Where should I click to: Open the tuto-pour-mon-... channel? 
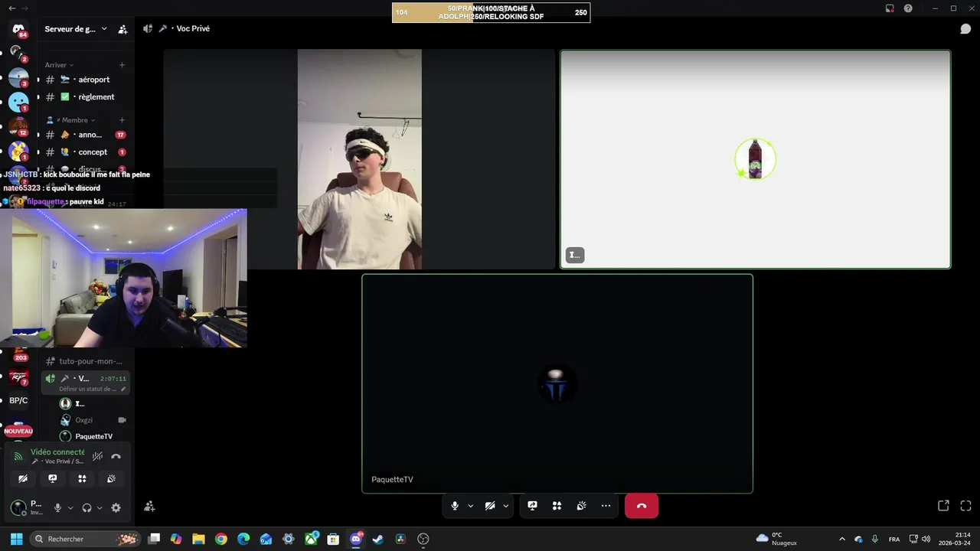(x=84, y=361)
